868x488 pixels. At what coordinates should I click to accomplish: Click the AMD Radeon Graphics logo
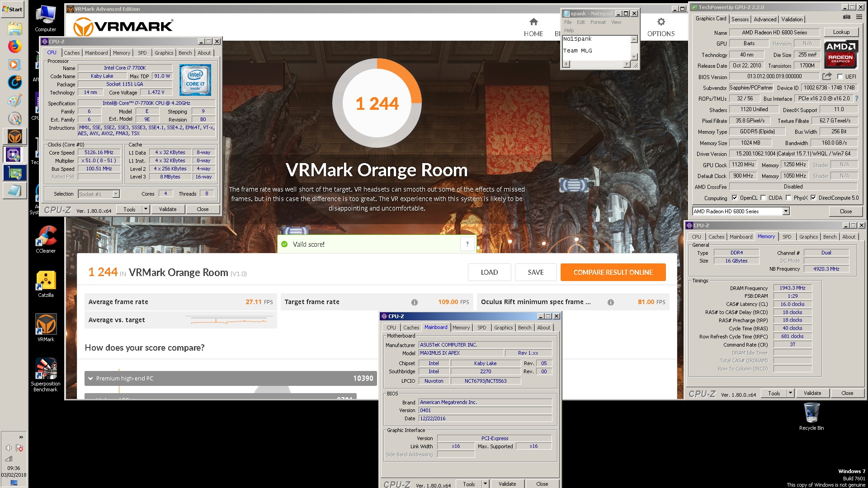[840, 54]
